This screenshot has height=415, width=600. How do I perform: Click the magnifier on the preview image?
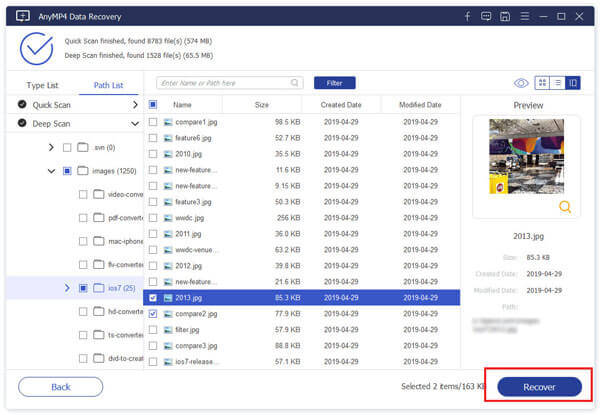(566, 207)
